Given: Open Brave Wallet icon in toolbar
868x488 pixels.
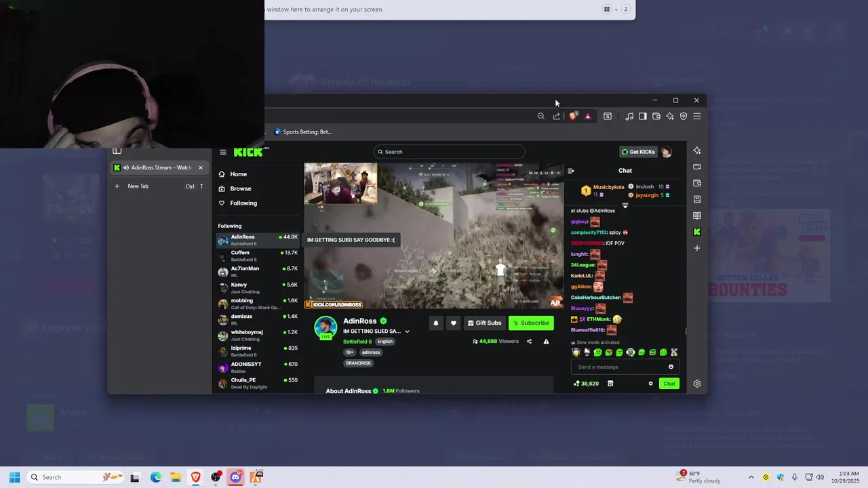Looking at the screenshot, I should [656, 117].
